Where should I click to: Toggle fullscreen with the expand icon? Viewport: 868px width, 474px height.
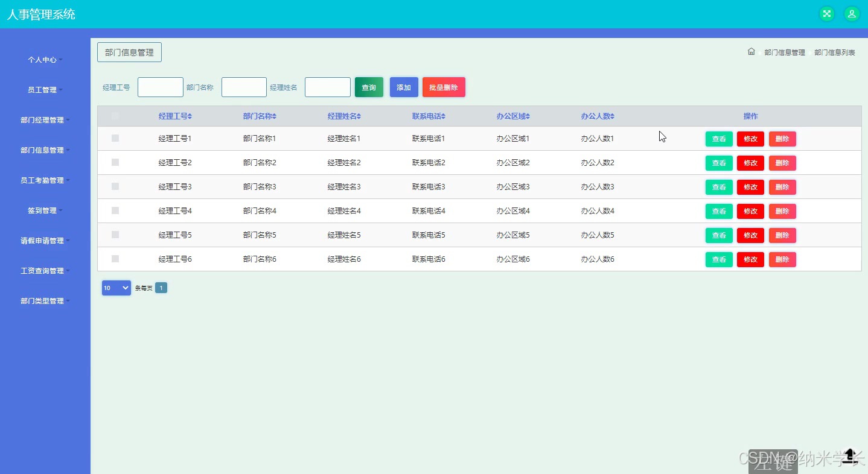pos(826,14)
